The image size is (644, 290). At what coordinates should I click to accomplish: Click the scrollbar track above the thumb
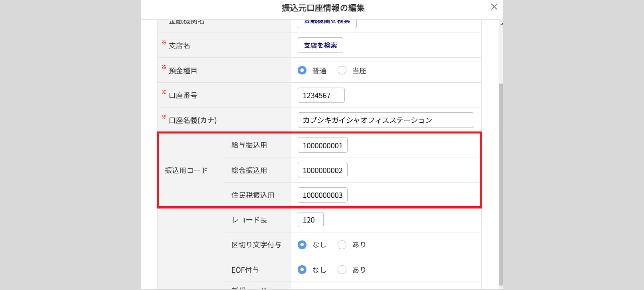[501, 55]
